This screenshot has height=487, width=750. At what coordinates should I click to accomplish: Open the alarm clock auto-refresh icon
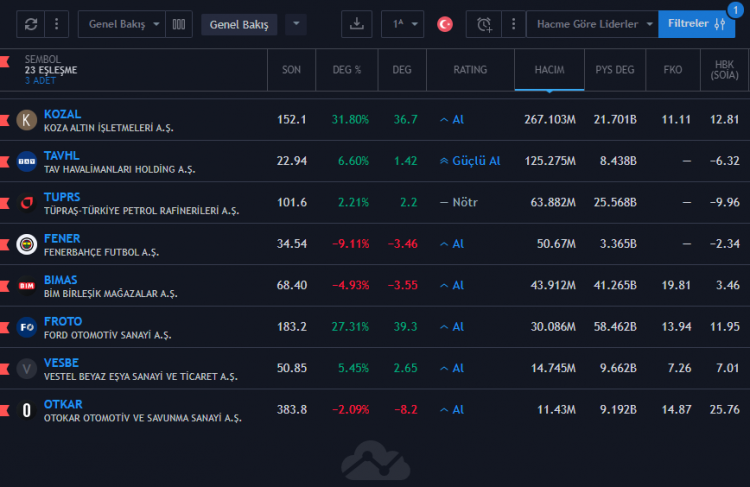pyautogui.click(x=484, y=24)
